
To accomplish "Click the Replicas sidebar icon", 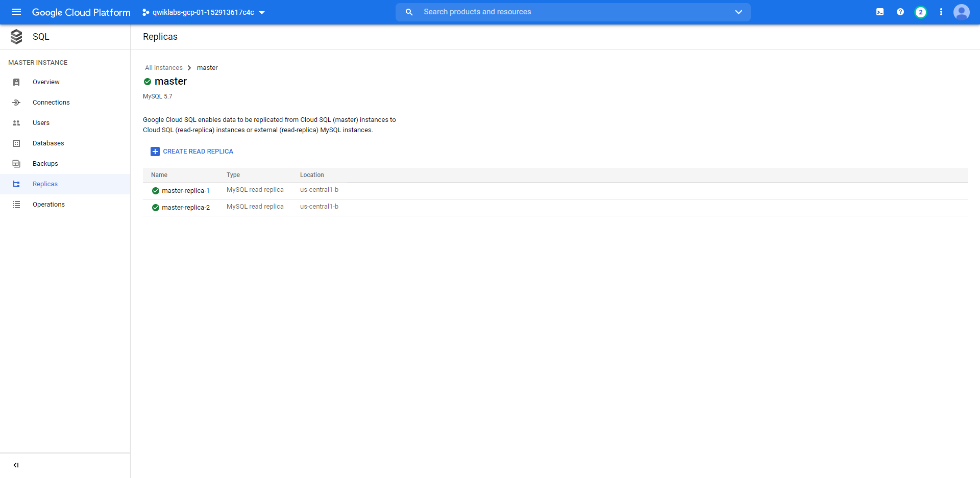I will click(x=16, y=184).
